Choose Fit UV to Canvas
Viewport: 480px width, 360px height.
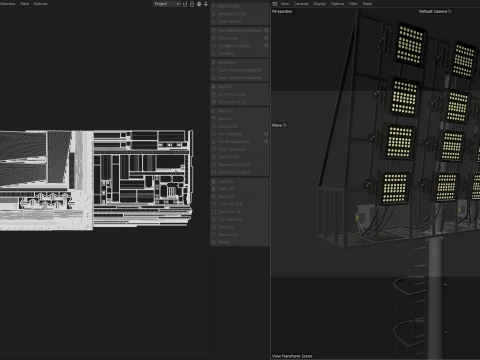coord(240,94)
